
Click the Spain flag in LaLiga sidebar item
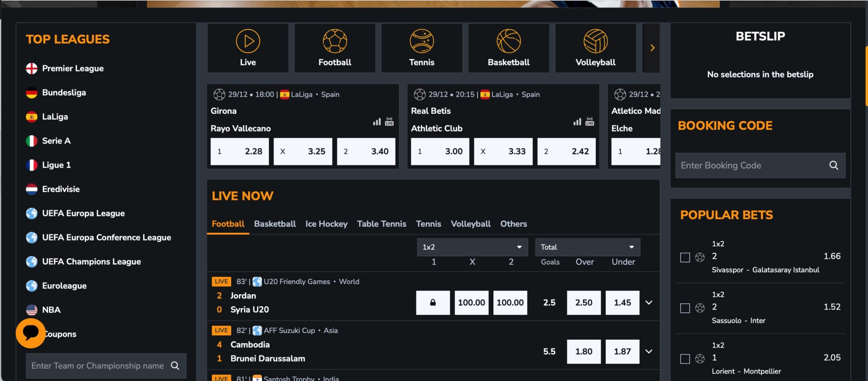click(32, 117)
